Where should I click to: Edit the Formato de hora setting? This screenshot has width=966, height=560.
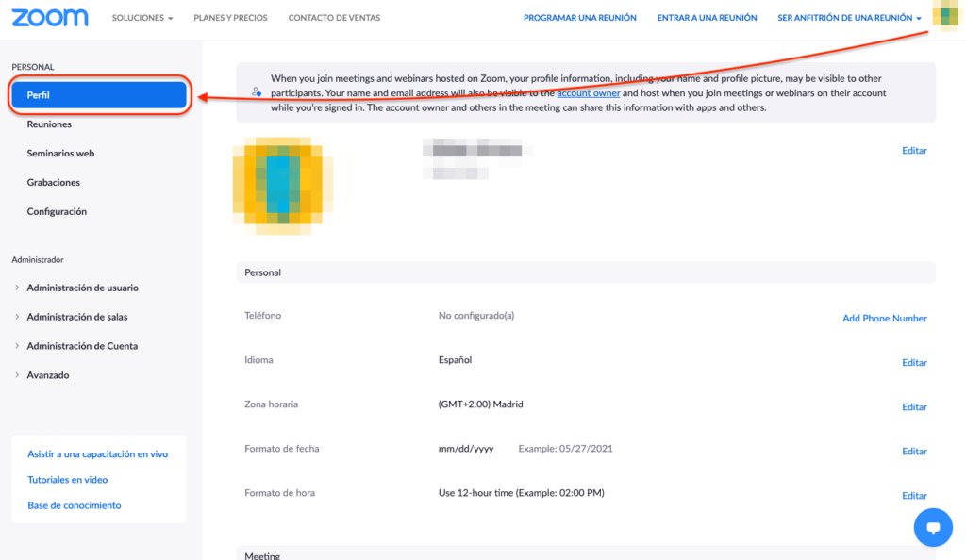(914, 495)
